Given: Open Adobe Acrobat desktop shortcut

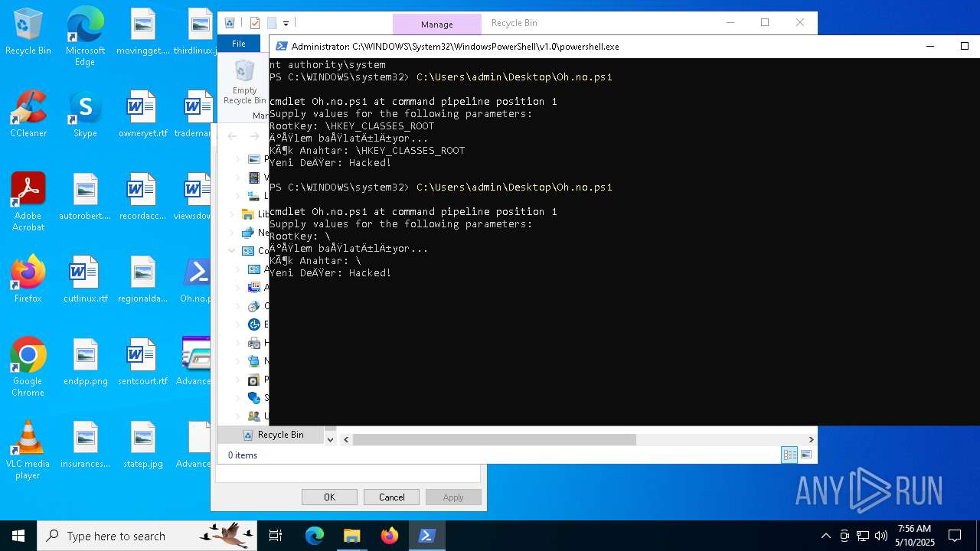Looking at the screenshot, I should [x=28, y=202].
